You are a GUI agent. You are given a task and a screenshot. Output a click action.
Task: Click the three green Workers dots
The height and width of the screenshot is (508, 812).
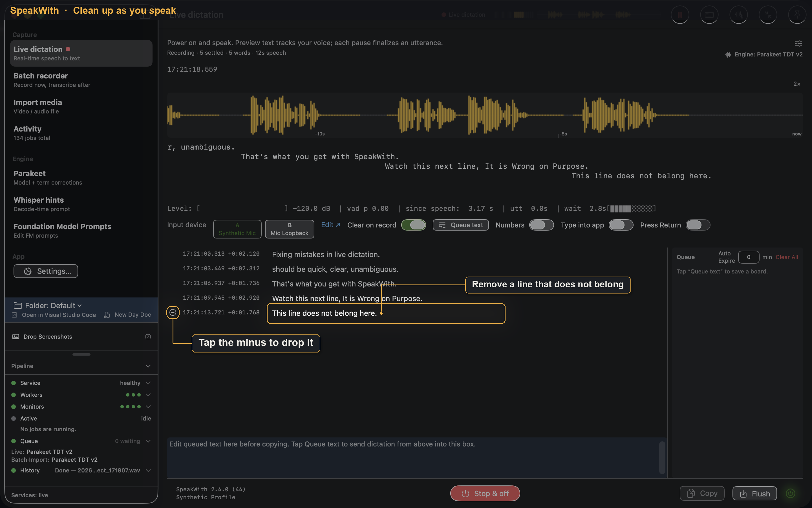click(133, 395)
